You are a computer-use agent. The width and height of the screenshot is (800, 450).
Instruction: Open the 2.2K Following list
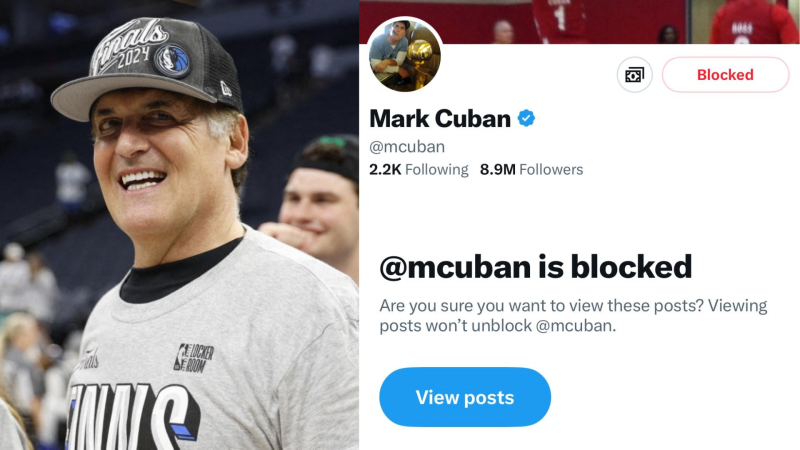pos(418,170)
